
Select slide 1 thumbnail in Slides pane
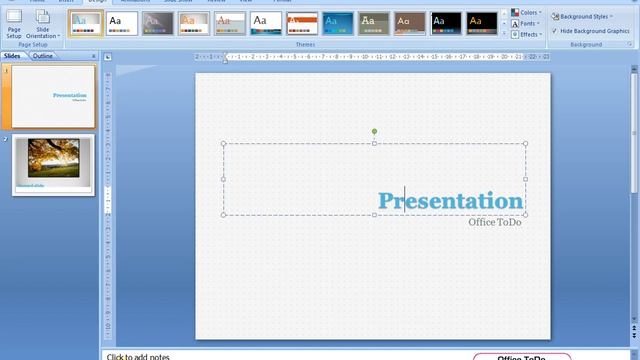53,97
